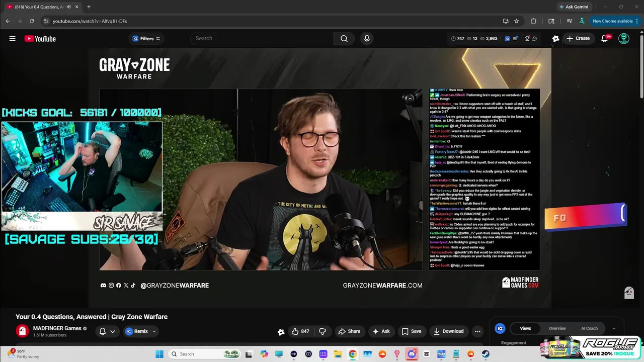Open the vidIQ list icon in toolbar
This screenshot has width=644, height=362.
(515, 39)
